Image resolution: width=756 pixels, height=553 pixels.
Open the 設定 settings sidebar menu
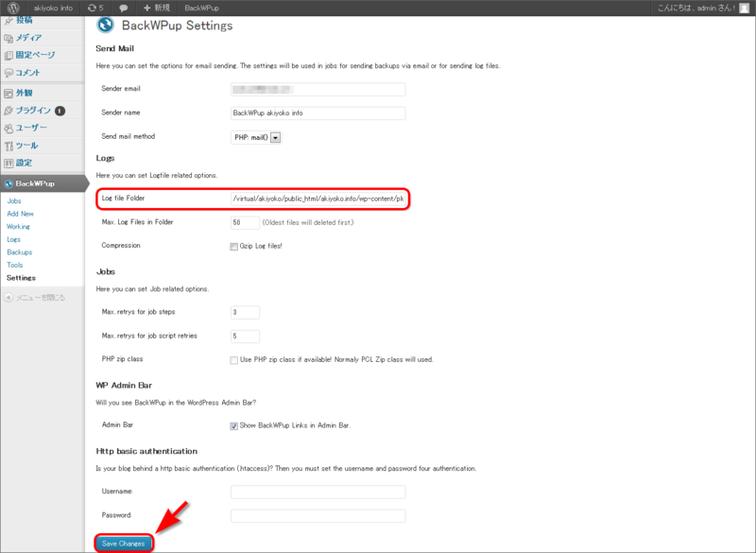pyautogui.click(x=25, y=163)
